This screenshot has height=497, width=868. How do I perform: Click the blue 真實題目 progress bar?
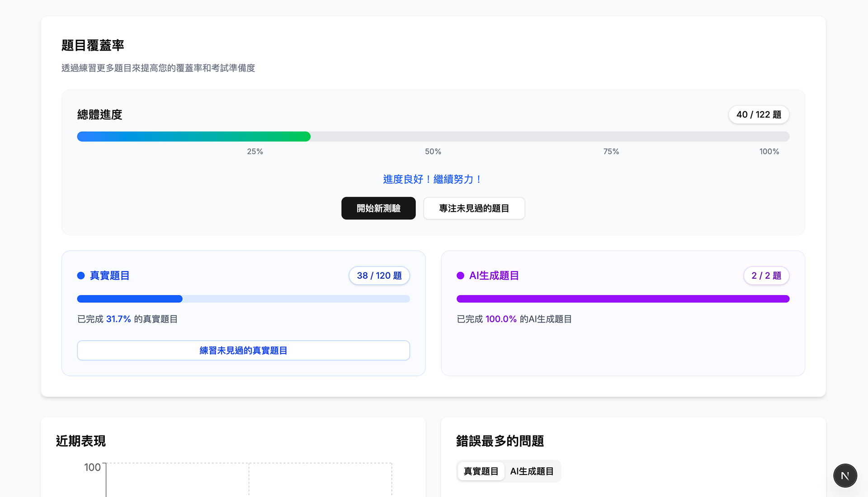coord(130,299)
